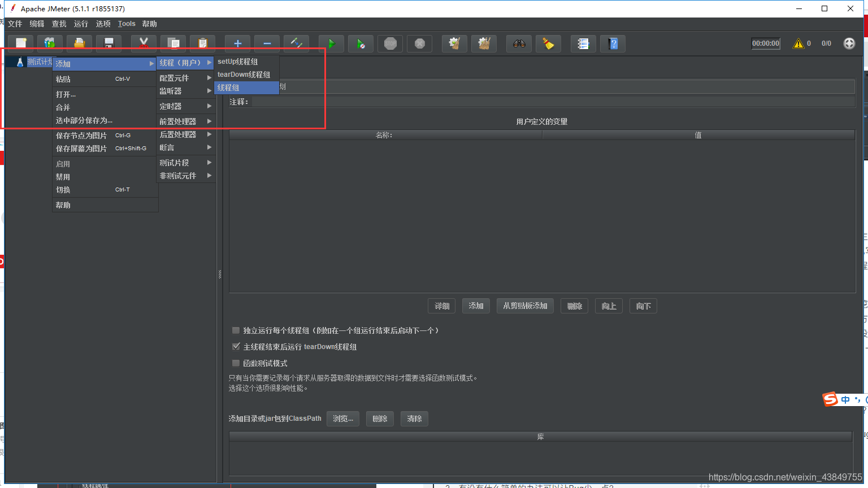Click the Save floppy disk icon
The image size is (868, 488).
(x=109, y=43)
